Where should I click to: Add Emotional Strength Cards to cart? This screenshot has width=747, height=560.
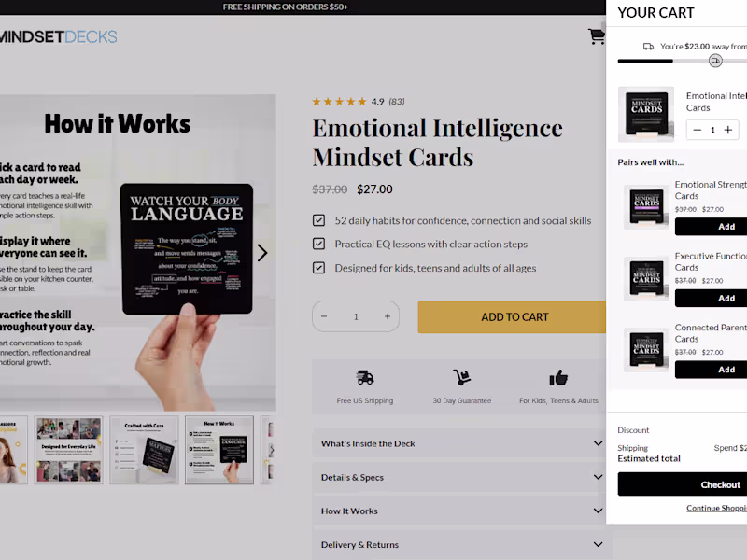pyautogui.click(x=712, y=227)
